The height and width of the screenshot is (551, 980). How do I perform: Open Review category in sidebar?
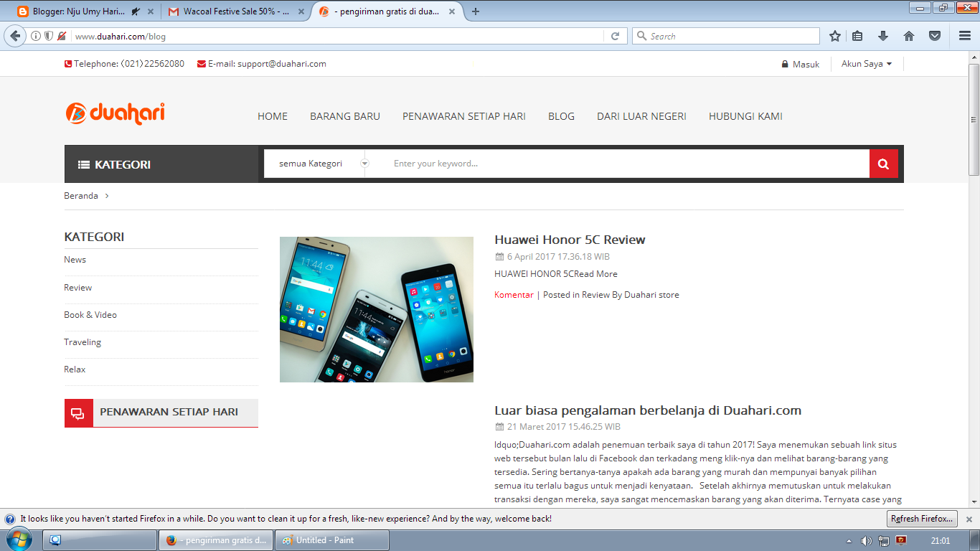click(77, 288)
